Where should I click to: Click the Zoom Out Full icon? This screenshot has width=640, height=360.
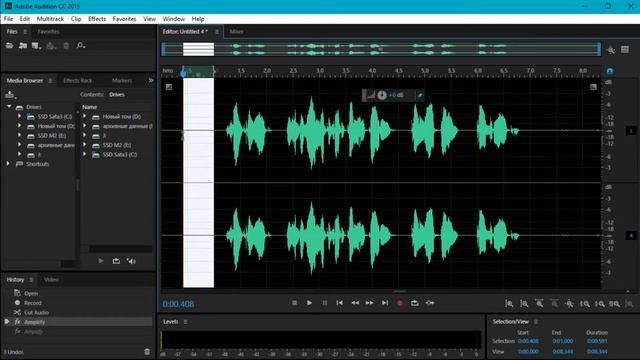click(569, 304)
